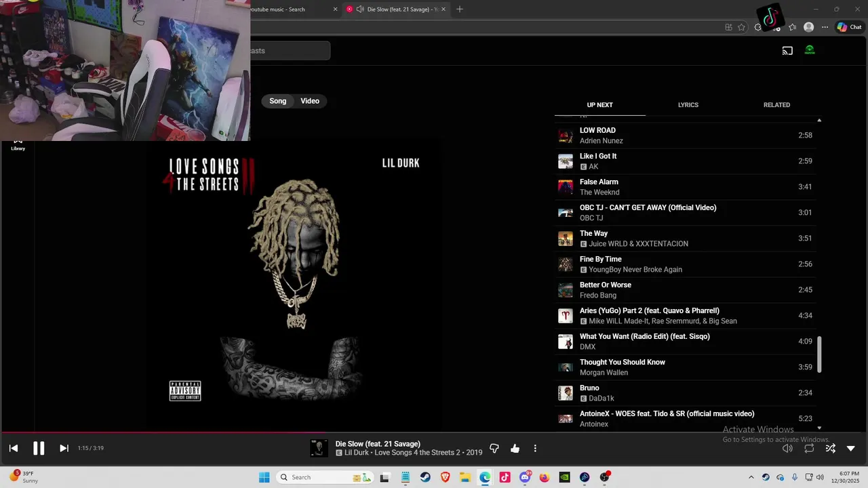This screenshot has width=868, height=488.
Task: Close the youtube music - Search tab
Action: [335, 9]
